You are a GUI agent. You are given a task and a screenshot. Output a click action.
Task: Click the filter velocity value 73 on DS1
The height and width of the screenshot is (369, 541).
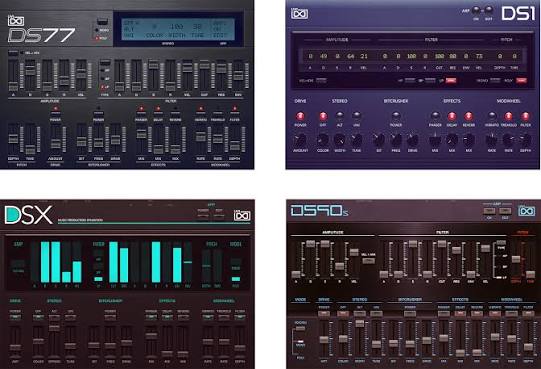(x=479, y=56)
